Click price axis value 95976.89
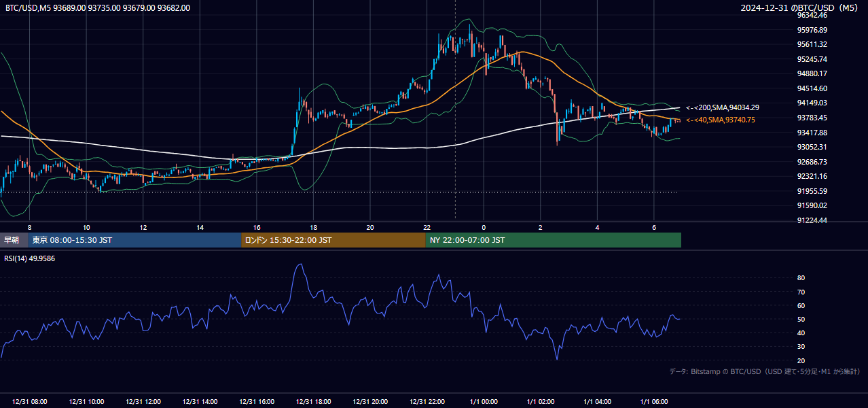Viewport: 868px width, 408px height. pyautogui.click(x=812, y=30)
